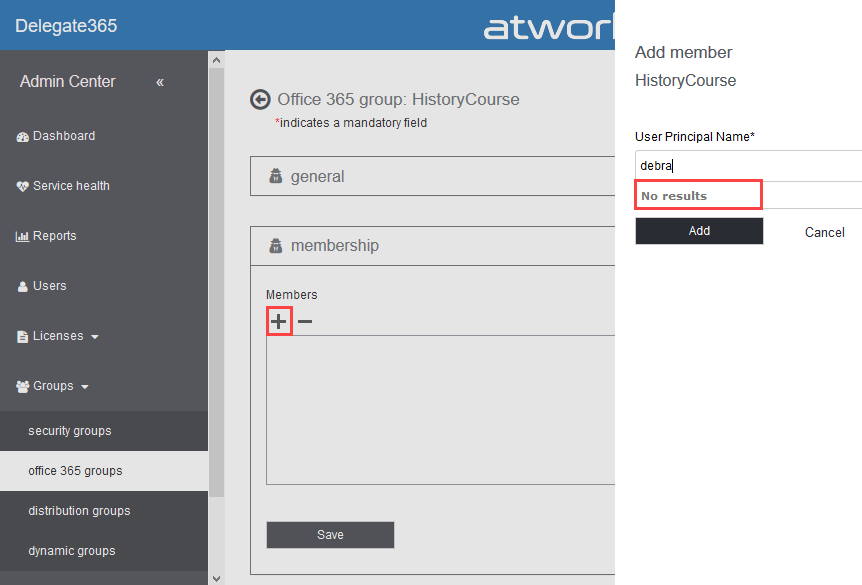Image resolution: width=862 pixels, height=585 pixels.
Task: Open Dashboard in the sidebar
Action: point(64,136)
